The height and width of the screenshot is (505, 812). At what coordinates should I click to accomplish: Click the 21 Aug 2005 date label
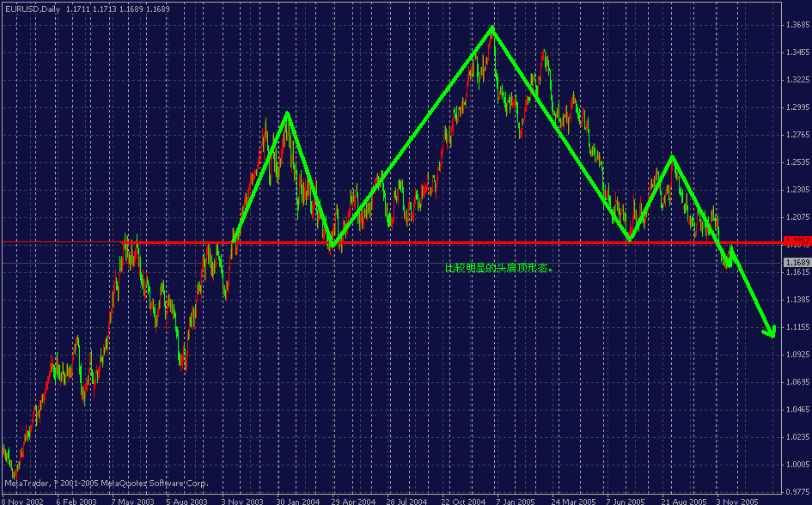(x=684, y=502)
